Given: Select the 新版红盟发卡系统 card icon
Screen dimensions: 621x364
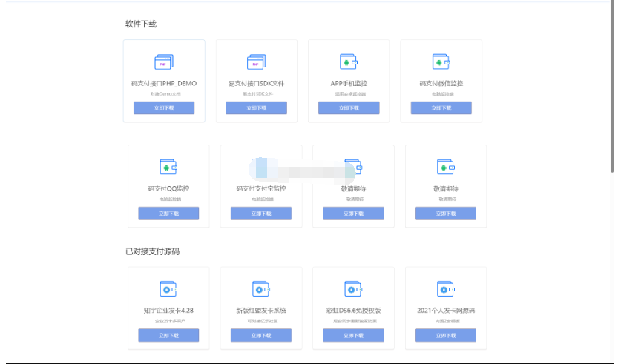Looking at the screenshot, I should (x=260, y=288).
